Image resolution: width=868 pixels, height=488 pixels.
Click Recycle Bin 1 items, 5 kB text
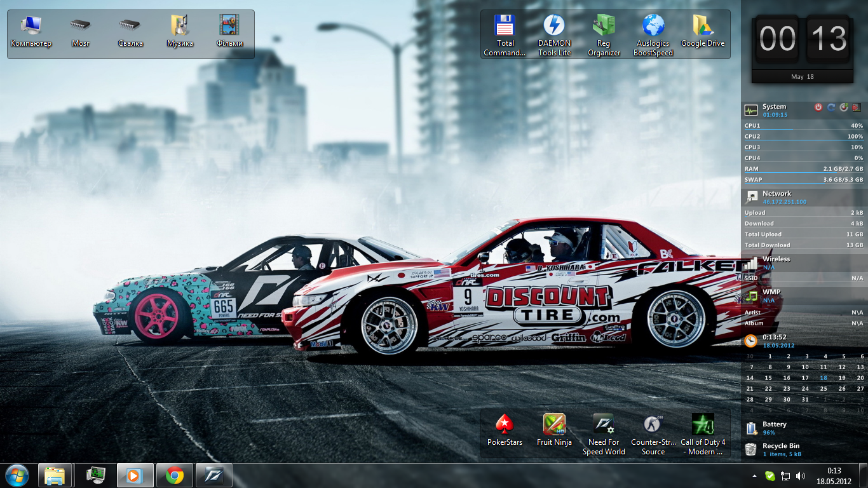(x=782, y=454)
